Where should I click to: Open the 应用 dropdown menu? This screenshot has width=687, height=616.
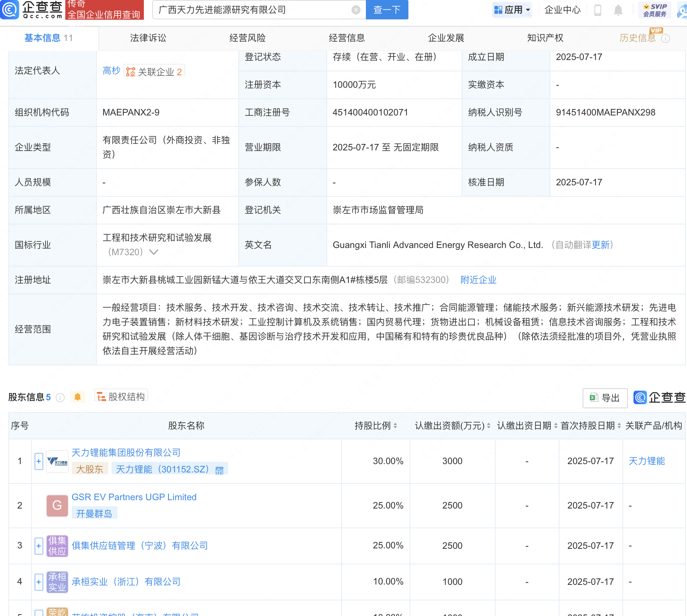click(512, 9)
